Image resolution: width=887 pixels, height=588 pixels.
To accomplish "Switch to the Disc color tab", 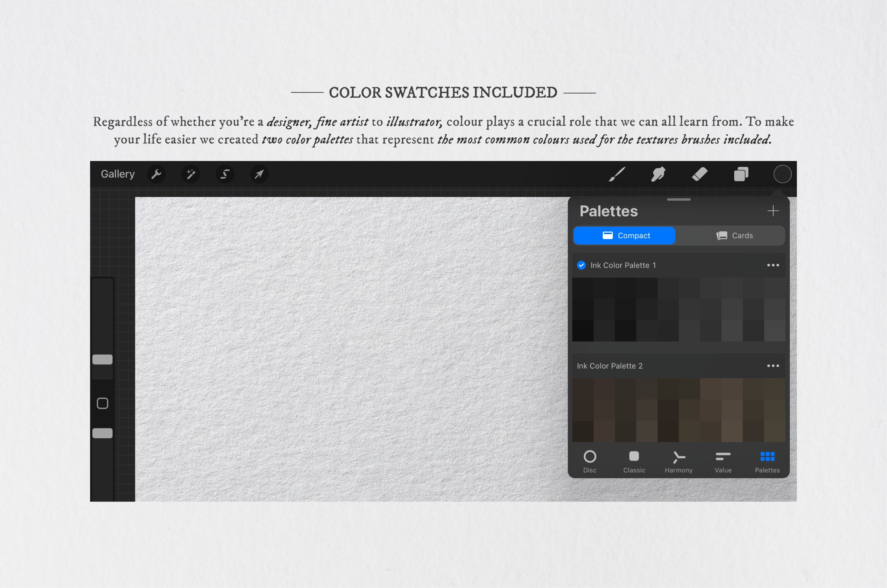I will click(x=589, y=461).
